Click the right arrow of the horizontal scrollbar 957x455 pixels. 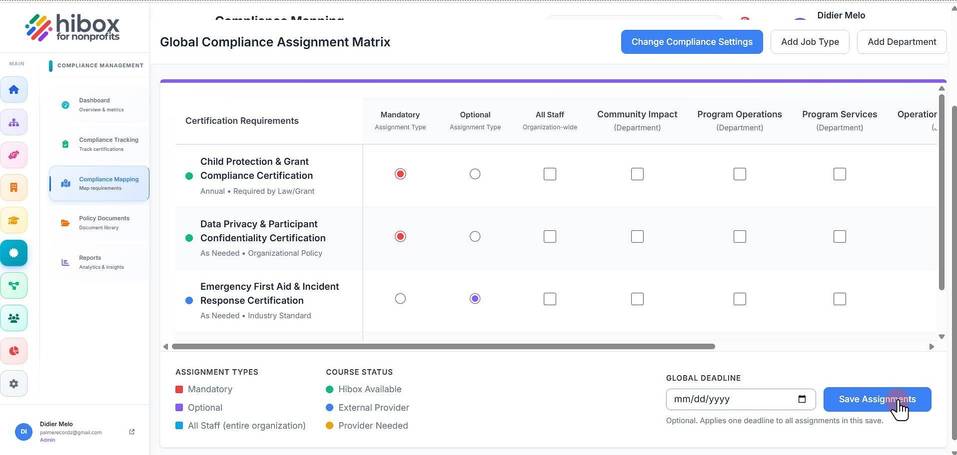coord(931,346)
